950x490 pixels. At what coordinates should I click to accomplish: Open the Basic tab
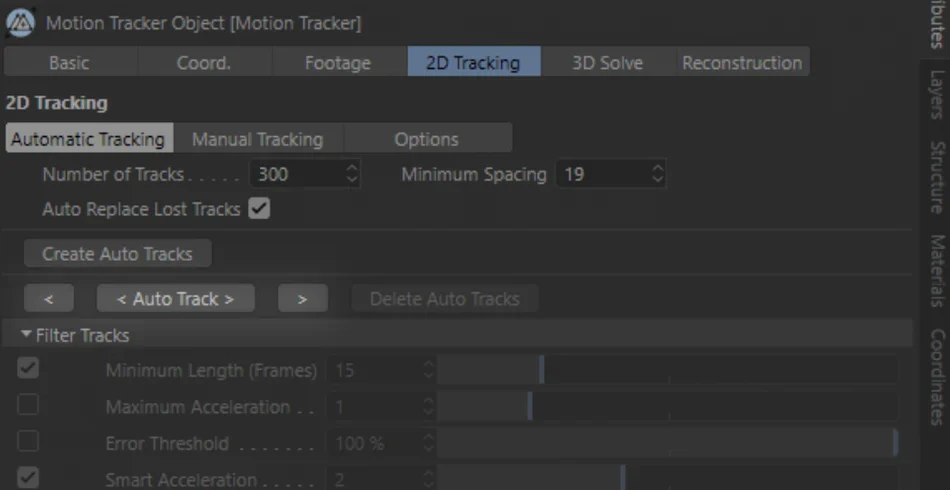click(x=70, y=62)
